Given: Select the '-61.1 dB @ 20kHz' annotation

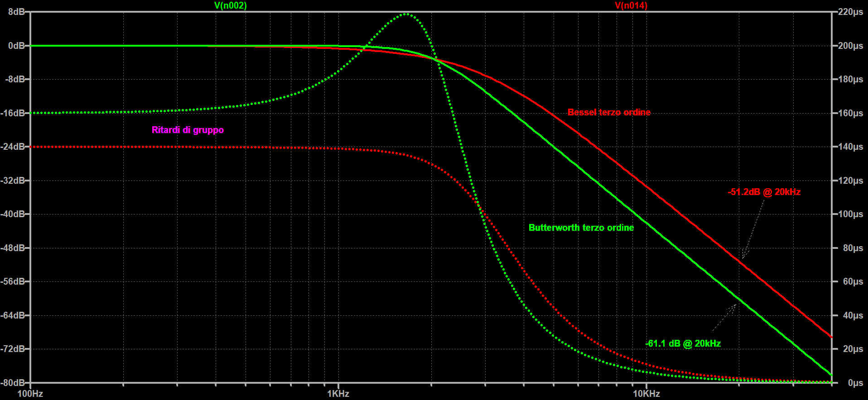Looking at the screenshot, I should pos(683,343).
